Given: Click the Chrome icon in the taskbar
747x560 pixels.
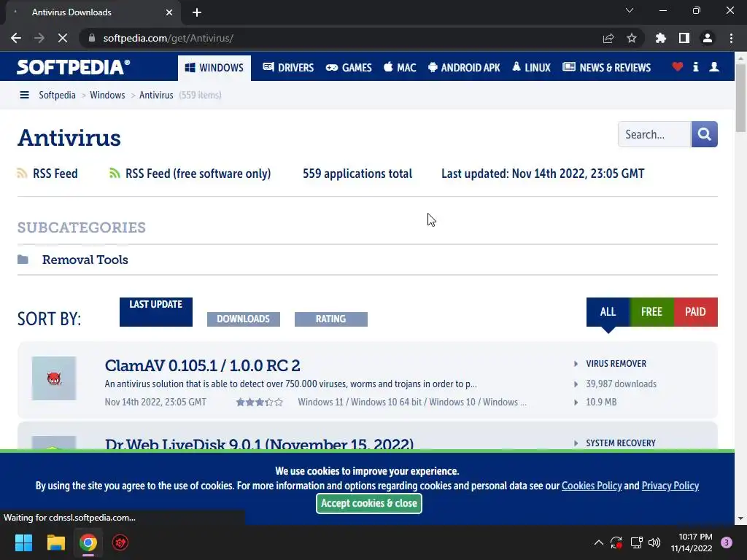Looking at the screenshot, I should tap(88, 542).
